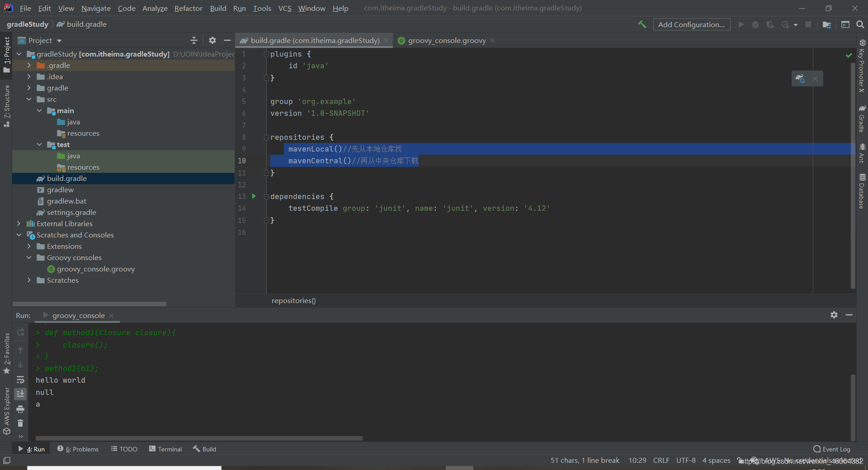868x470 pixels.
Task: Toggle Scroll to End in Run console
Action: pos(20,394)
